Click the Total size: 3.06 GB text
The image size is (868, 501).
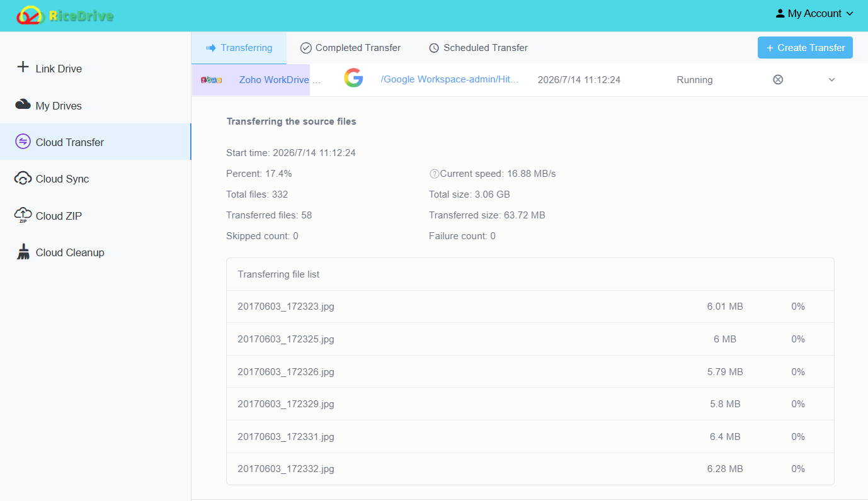coord(469,194)
